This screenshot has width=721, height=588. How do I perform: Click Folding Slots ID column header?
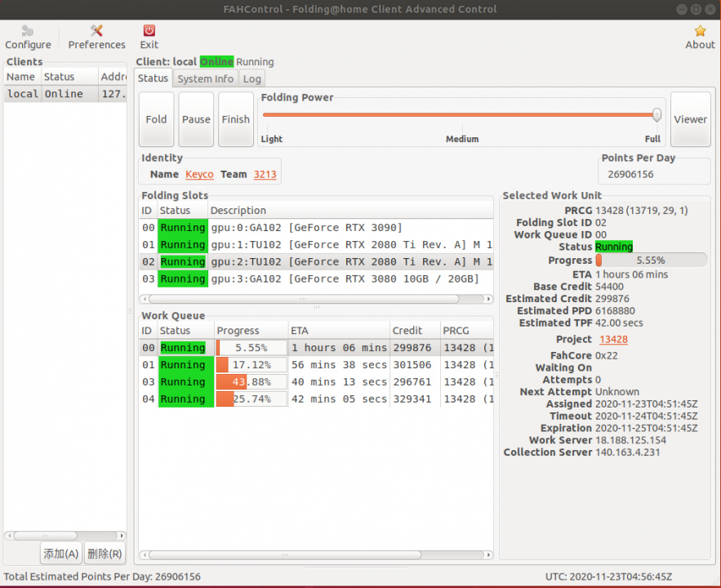[147, 211]
